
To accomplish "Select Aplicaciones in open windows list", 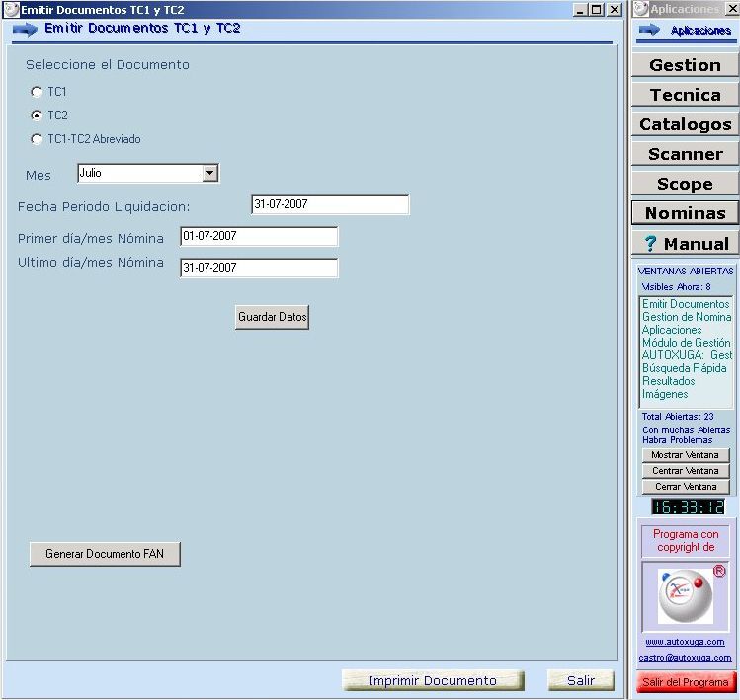I will [672, 330].
